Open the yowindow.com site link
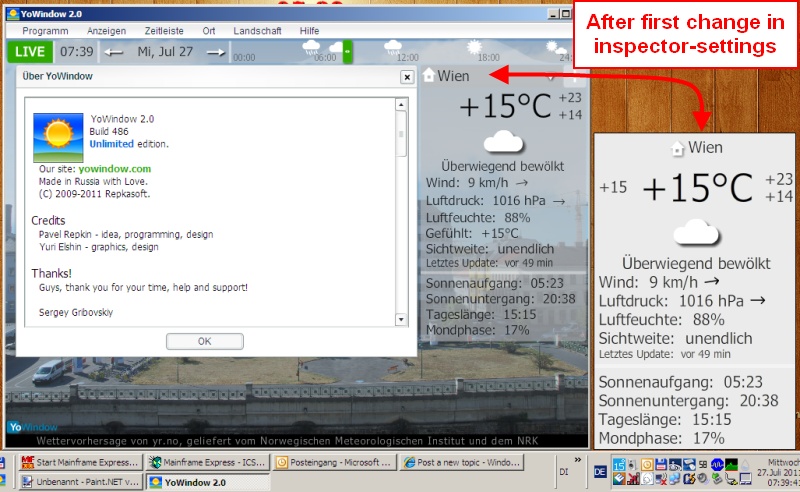This screenshot has height=492, width=800. 115,169
